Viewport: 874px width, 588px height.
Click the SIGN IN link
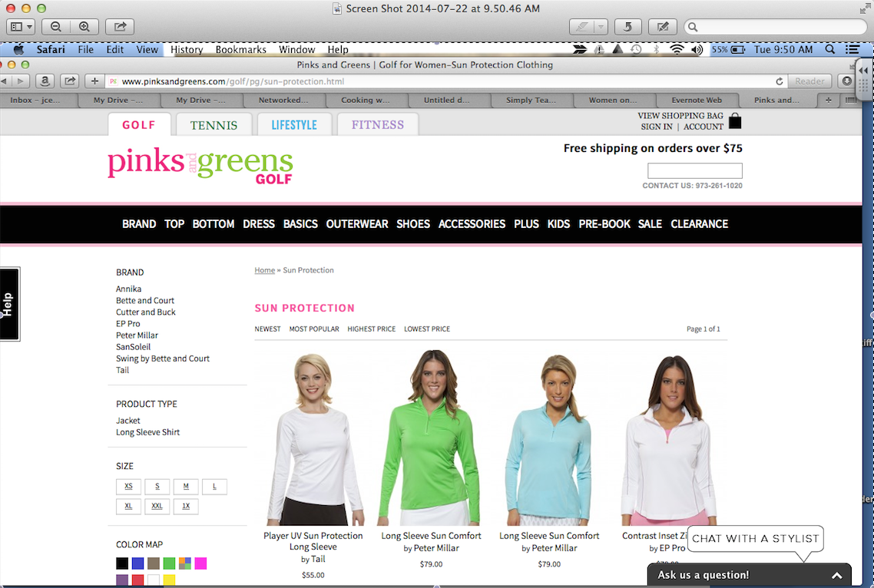coord(657,127)
